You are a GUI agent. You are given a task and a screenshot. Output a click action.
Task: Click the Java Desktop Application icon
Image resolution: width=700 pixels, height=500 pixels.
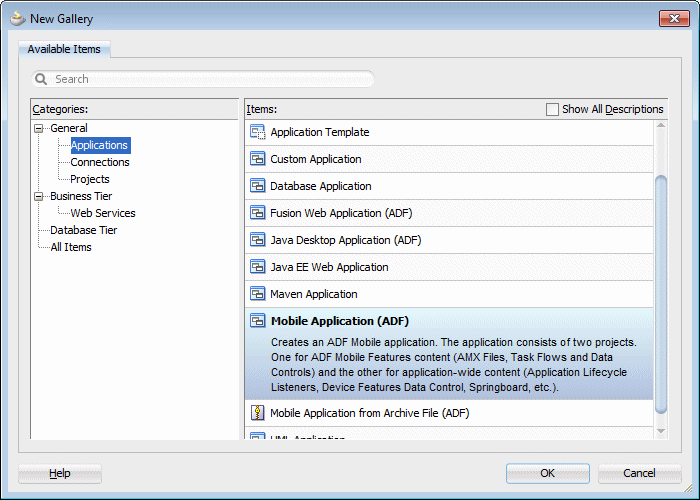(257, 240)
